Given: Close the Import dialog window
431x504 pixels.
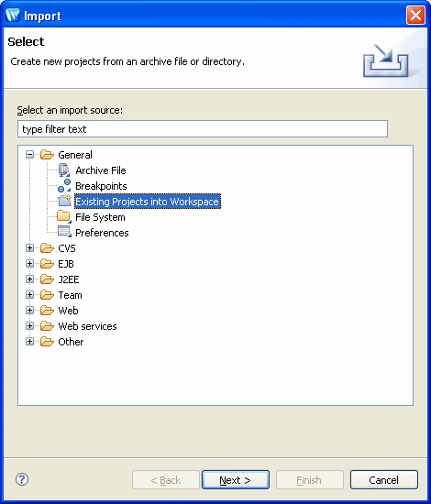Looking at the screenshot, I should (x=415, y=15).
